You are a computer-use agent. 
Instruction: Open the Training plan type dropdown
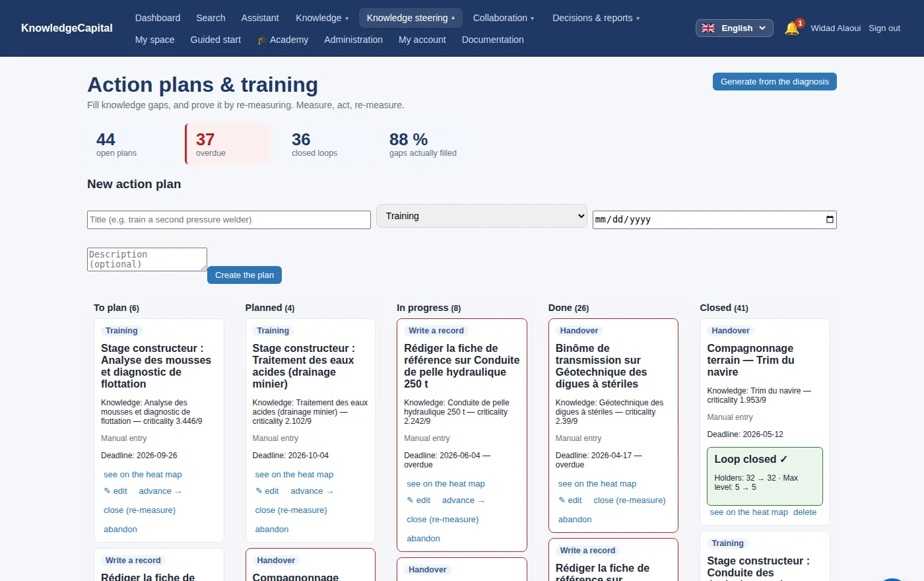tap(482, 216)
